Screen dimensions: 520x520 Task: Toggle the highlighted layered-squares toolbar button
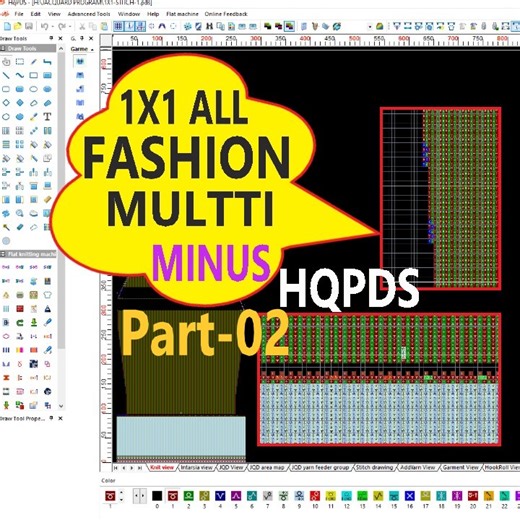[289, 26]
